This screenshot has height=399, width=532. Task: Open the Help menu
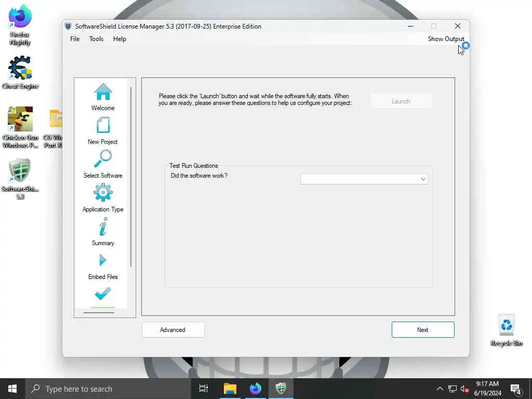click(x=119, y=38)
